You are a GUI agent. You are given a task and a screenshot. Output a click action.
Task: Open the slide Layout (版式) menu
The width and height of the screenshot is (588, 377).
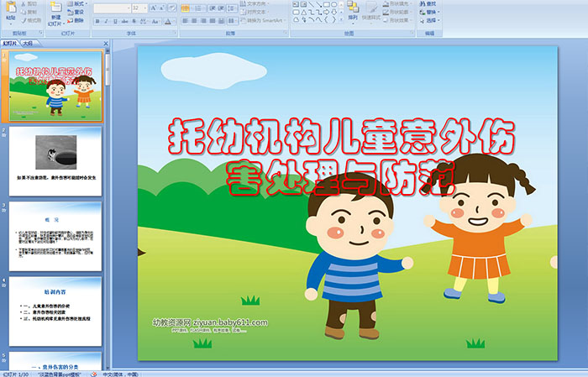pos(77,3)
